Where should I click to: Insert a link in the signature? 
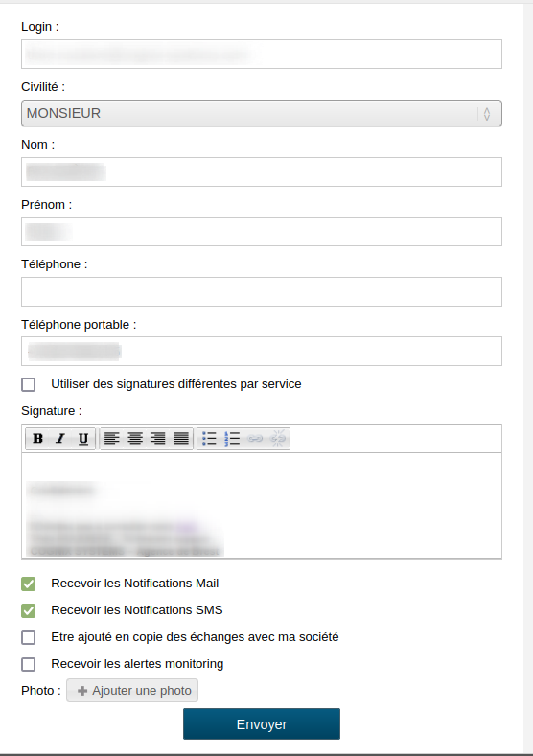(255, 438)
